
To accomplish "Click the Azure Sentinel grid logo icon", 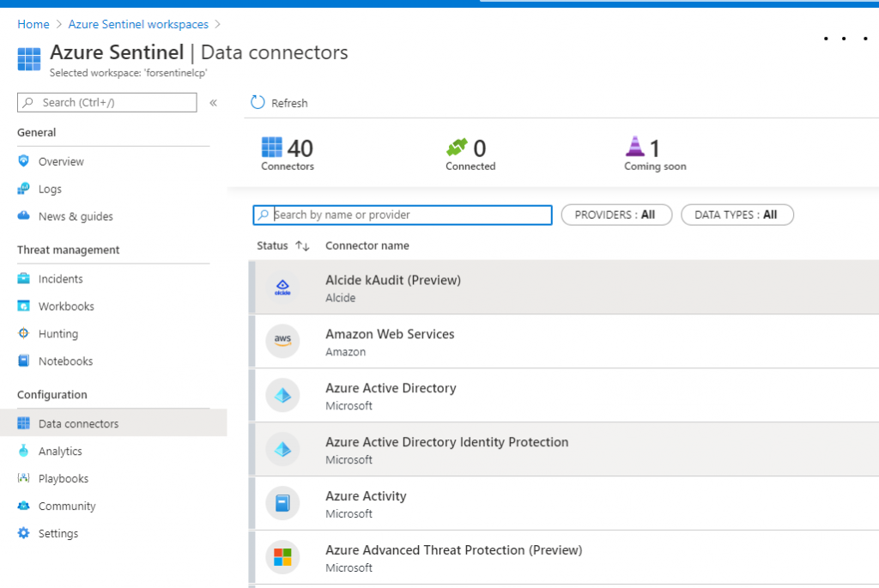I will click(x=29, y=59).
